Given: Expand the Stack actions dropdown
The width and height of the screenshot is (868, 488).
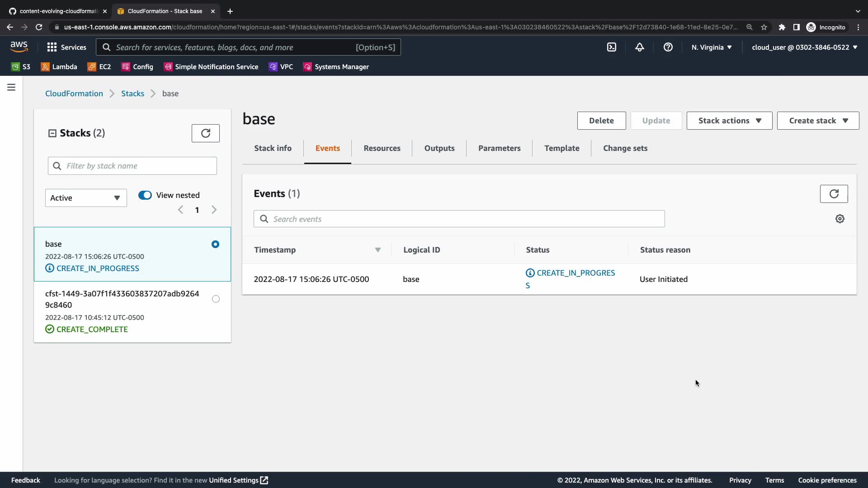Looking at the screenshot, I should pyautogui.click(x=729, y=121).
